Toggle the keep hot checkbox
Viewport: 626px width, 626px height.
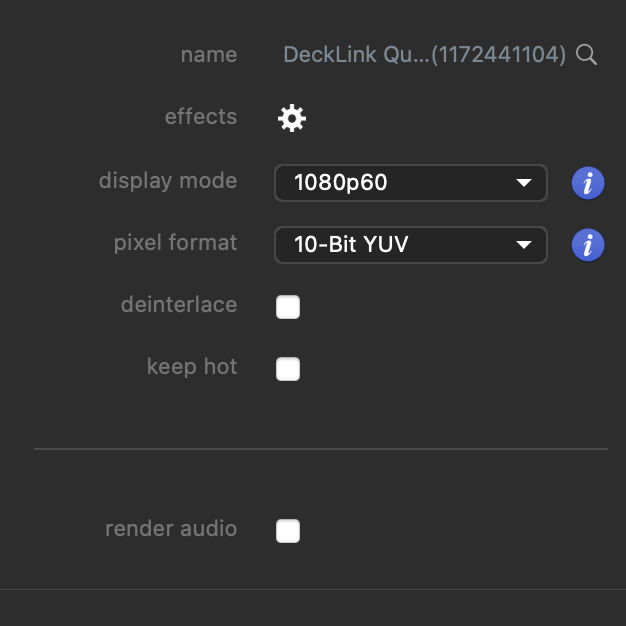click(x=288, y=369)
